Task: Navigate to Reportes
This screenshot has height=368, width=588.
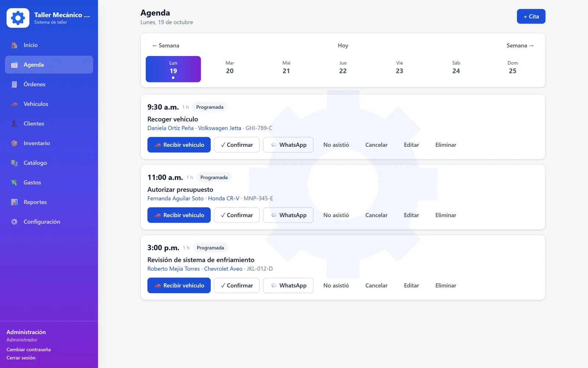Action: (x=49, y=202)
